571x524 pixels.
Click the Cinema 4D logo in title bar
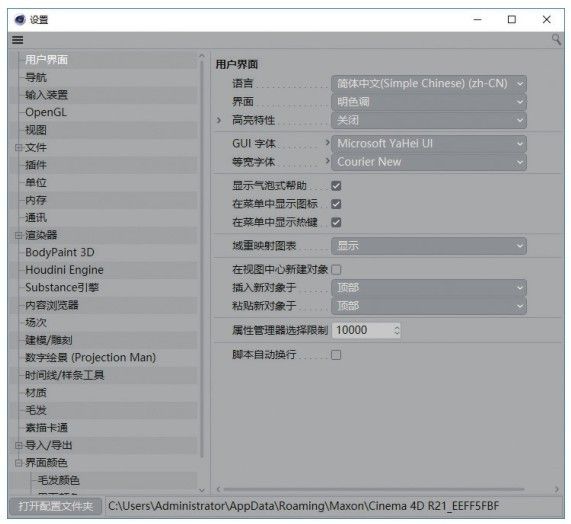(20, 19)
